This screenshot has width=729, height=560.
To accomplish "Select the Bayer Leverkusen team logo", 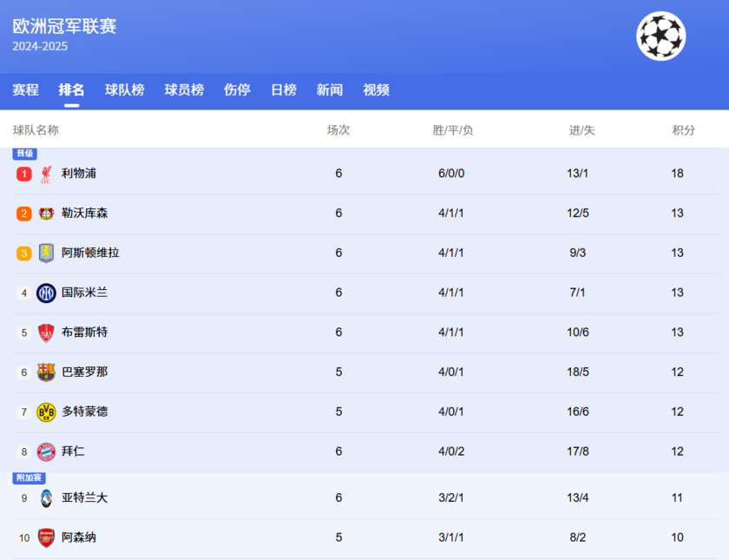I will click(x=48, y=213).
